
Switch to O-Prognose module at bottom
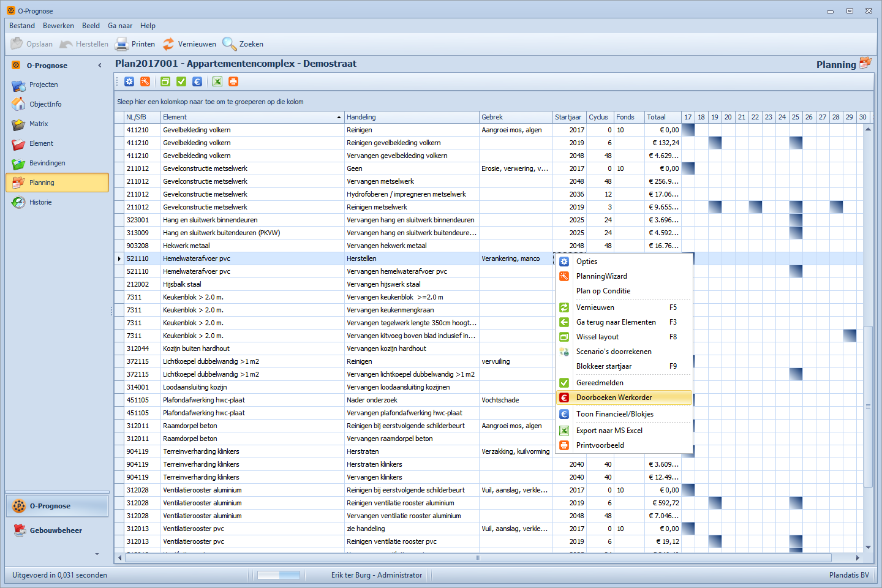57,506
